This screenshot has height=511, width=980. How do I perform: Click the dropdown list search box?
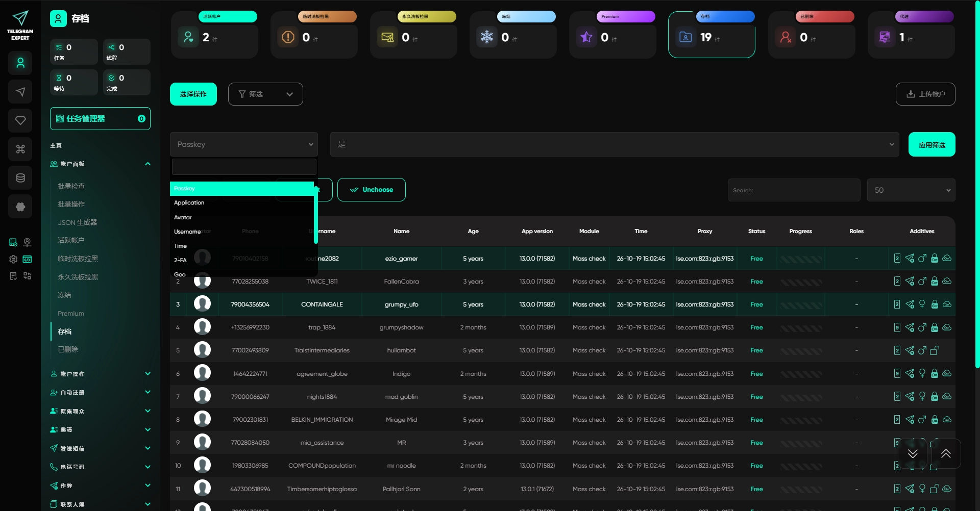click(x=244, y=167)
